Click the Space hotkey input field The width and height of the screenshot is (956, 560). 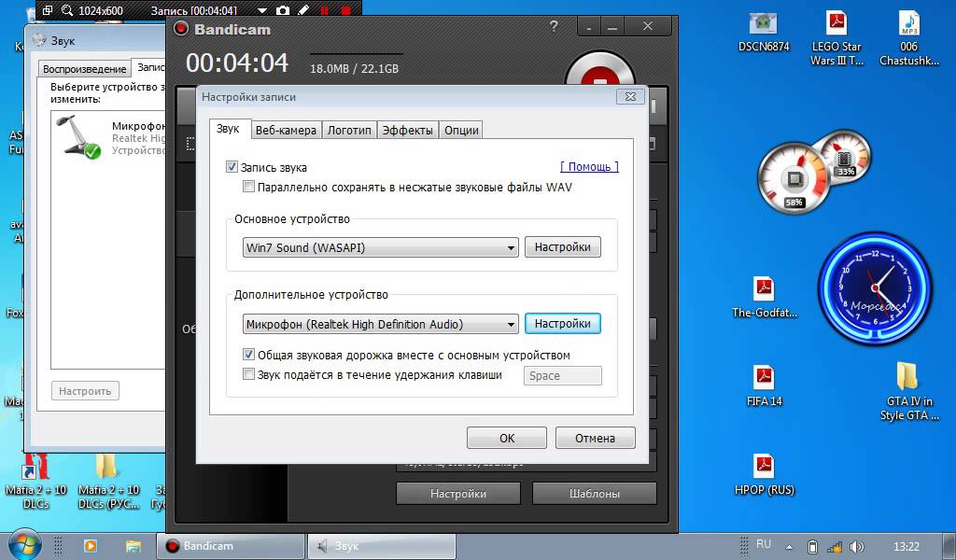click(x=562, y=375)
